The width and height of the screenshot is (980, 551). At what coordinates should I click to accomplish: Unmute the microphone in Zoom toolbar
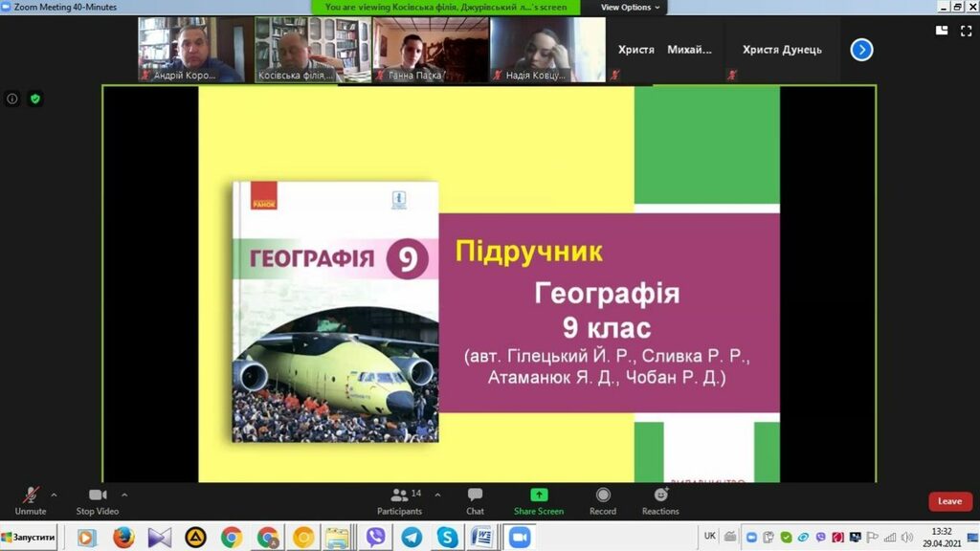point(31,499)
